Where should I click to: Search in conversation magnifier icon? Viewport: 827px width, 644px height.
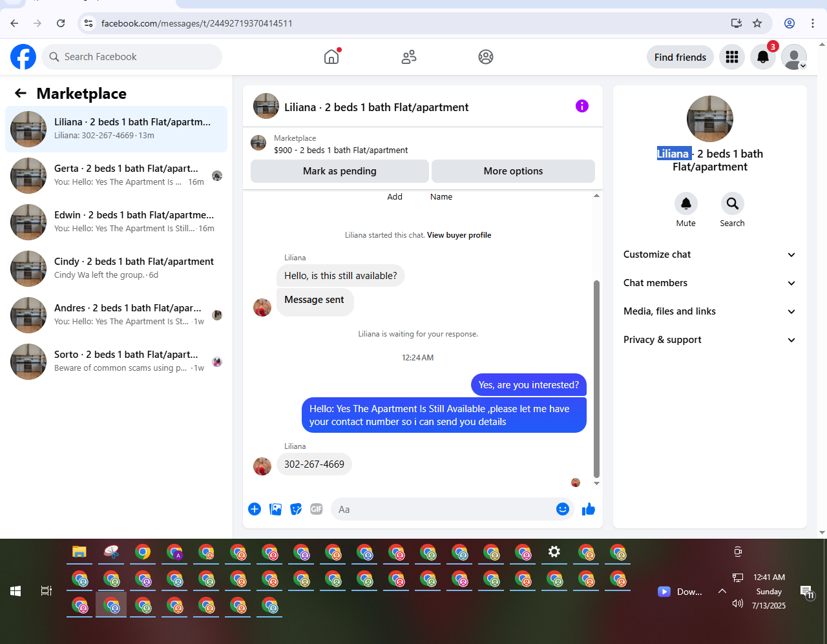tap(733, 203)
